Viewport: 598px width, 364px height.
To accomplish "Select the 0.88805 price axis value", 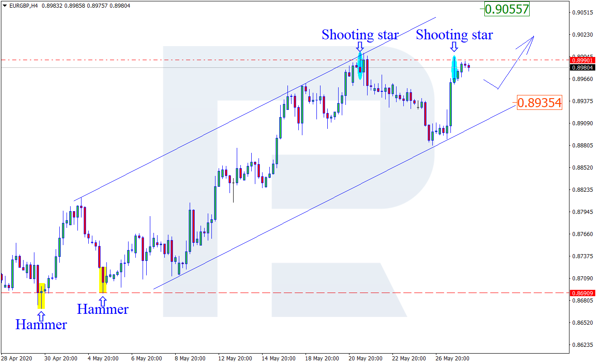I will (x=582, y=145).
